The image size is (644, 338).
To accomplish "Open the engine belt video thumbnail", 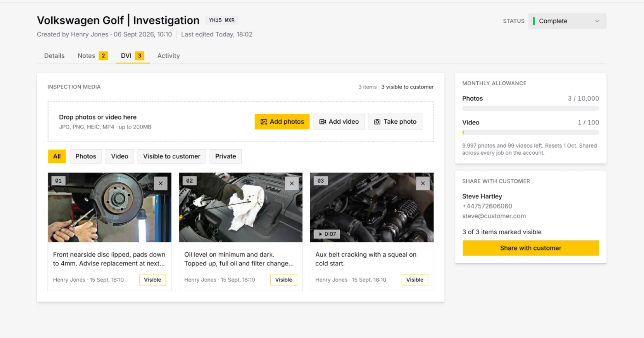I will click(372, 207).
